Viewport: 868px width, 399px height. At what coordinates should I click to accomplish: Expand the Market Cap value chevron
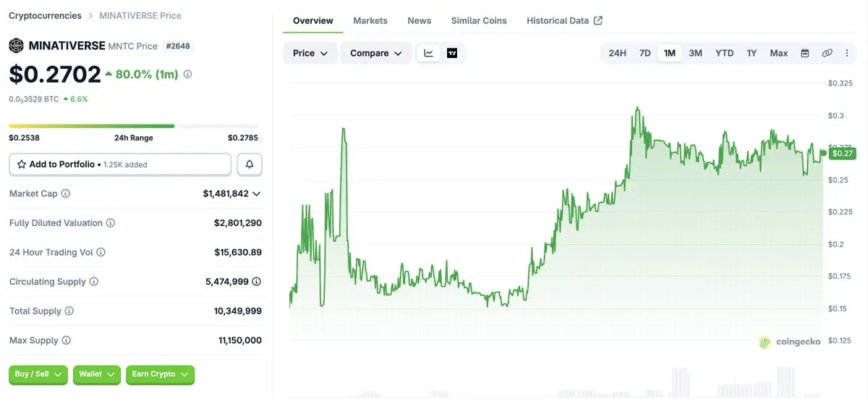pos(256,194)
